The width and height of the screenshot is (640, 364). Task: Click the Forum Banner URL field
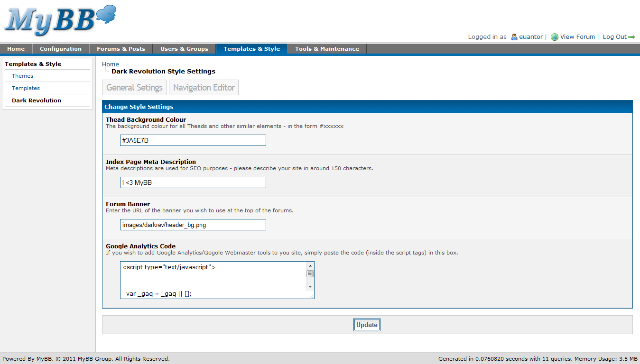(193, 225)
